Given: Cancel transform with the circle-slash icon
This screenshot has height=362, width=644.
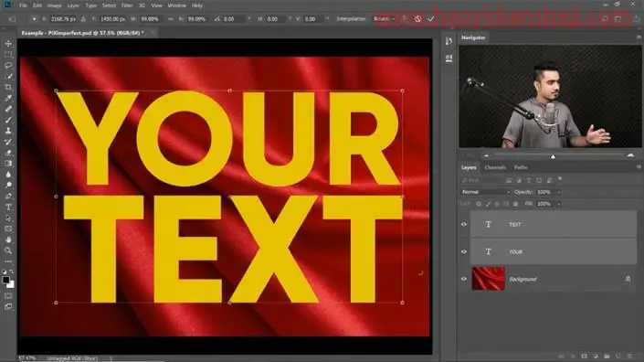Looking at the screenshot, I should coord(417,19).
